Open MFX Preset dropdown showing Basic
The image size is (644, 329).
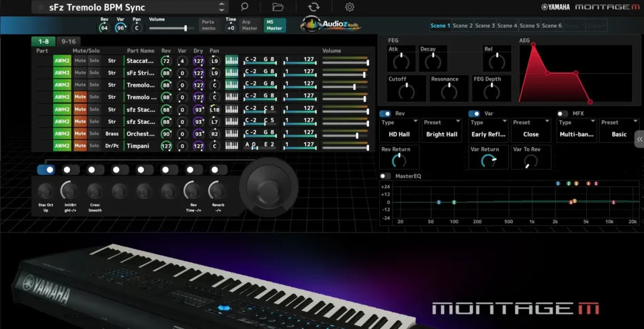pos(619,130)
